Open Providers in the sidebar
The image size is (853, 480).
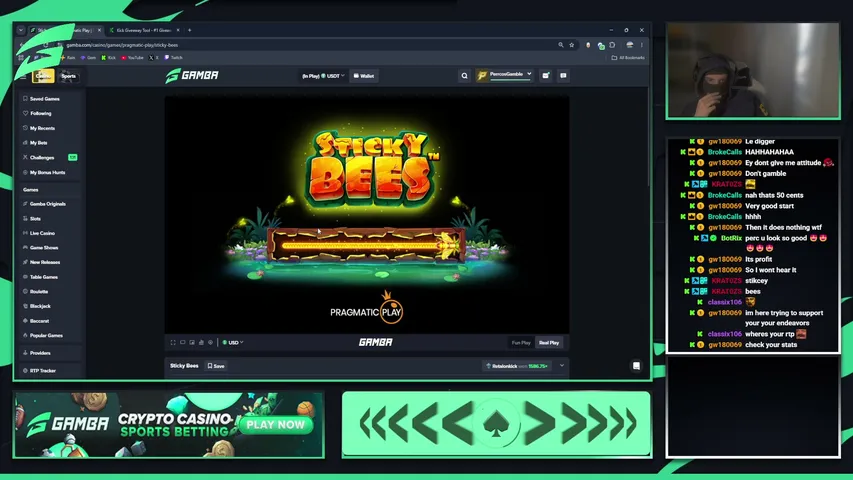[49, 353]
